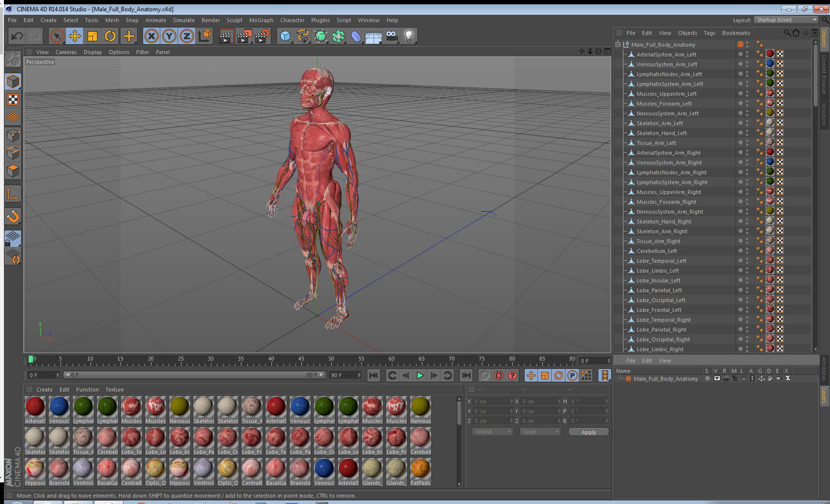The height and width of the screenshot is (504, 830).
Task: Click the Make Editable icon
Action: 13,58
